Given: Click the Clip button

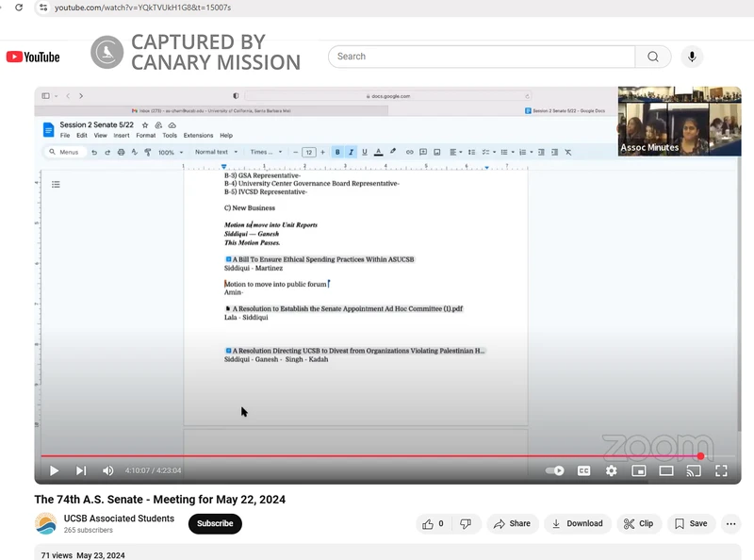Looking at the screenshot, I should tap(639, 523).
